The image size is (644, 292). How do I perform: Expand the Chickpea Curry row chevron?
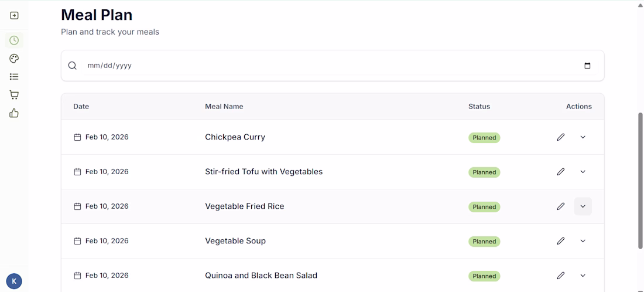[583, 137]
